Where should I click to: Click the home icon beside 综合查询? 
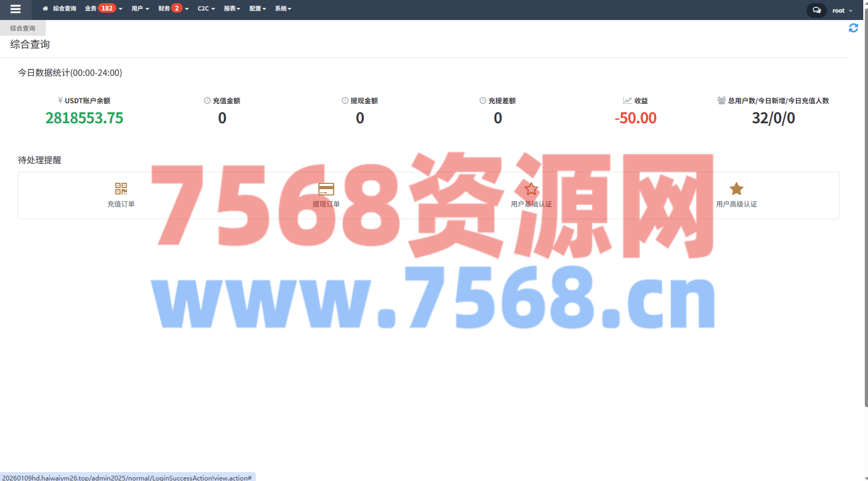click(x=45, y=8)
